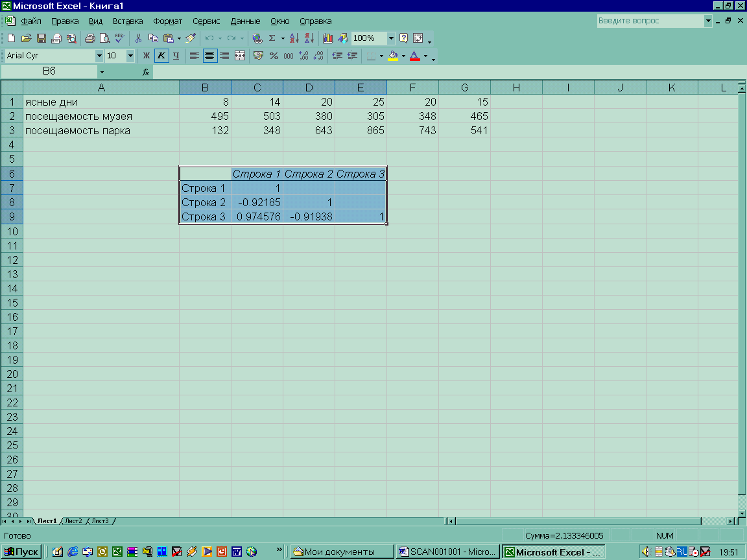Viewport: 747px width, 560px height.
Task: Open the Font Color palette dropdown arrow
Action: (425, 56)
